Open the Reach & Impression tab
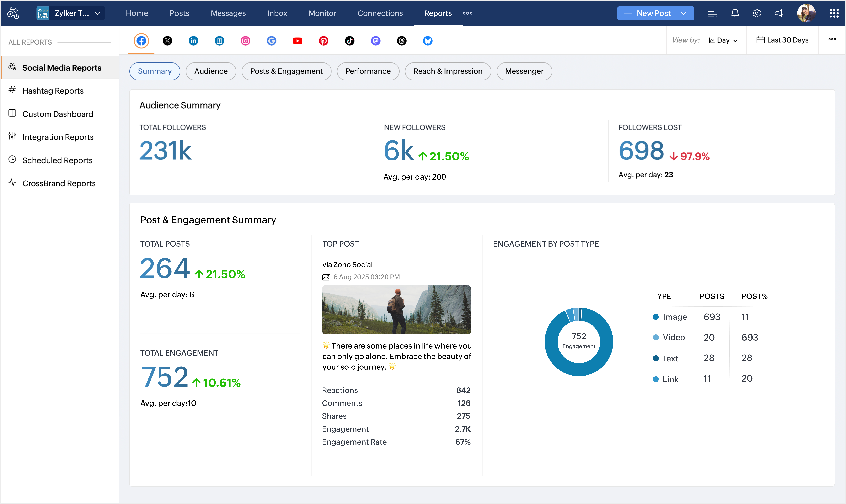The image size is (846, 504). coord(448,71)
